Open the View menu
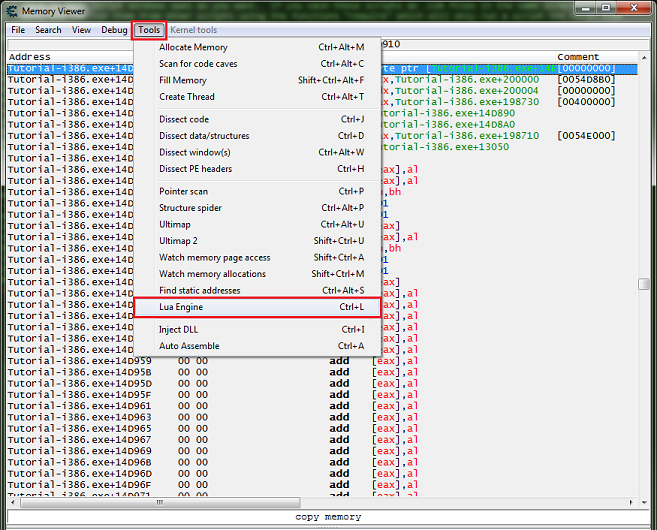This screenshot has width=657, height=530. [81, 30]
